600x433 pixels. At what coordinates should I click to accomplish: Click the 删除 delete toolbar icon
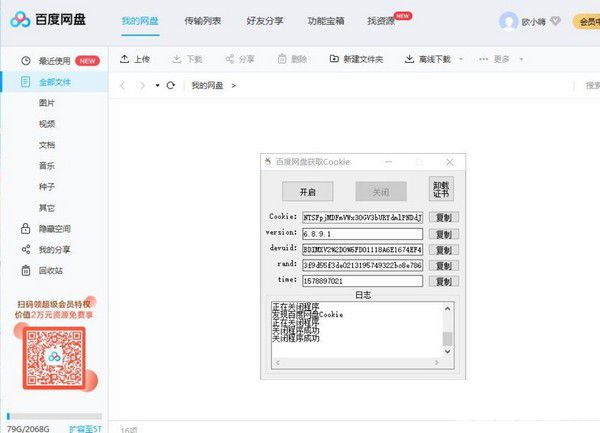pos(282,59)
